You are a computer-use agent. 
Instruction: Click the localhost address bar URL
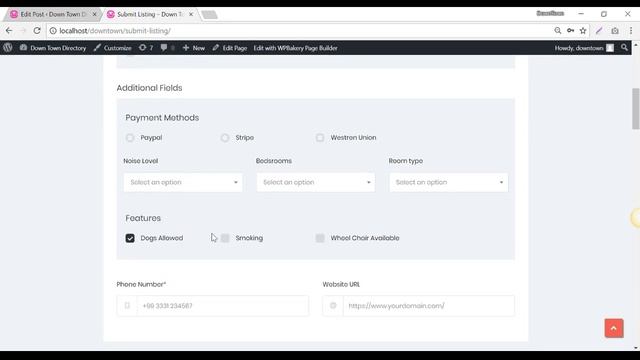115,31
